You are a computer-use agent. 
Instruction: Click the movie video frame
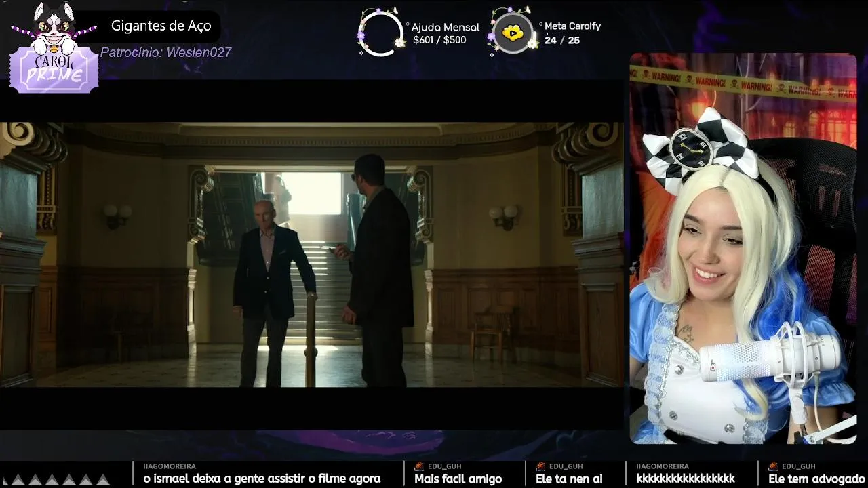[x=312, y=254]
